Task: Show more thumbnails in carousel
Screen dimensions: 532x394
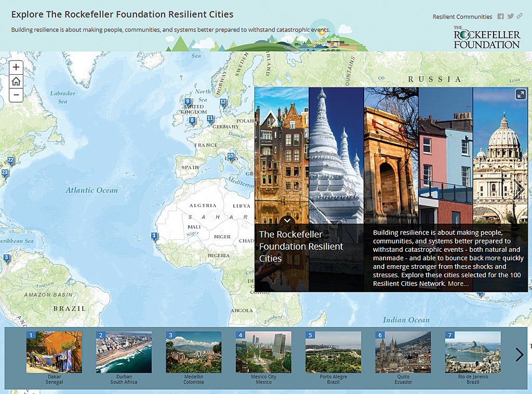Action: pos(519,355)
